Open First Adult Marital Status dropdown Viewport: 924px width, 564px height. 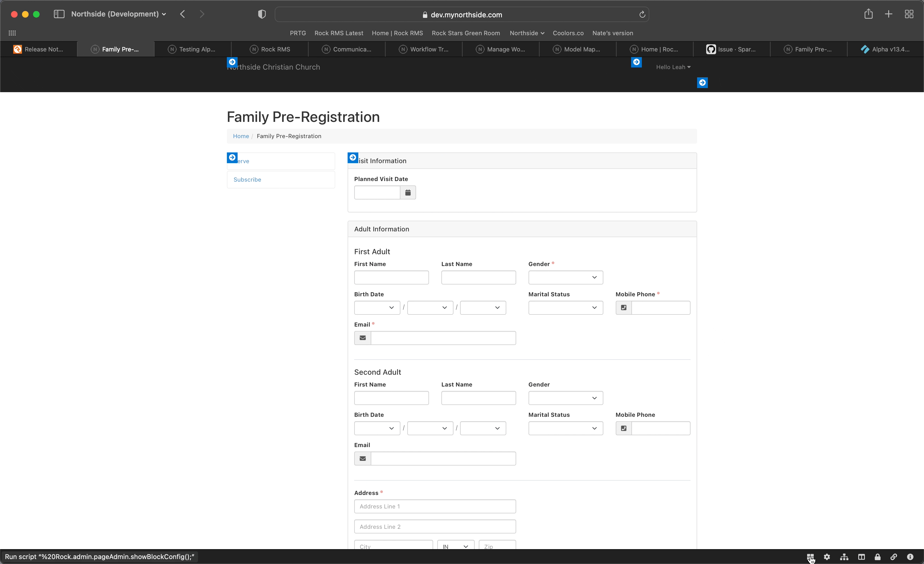point(565,308)
